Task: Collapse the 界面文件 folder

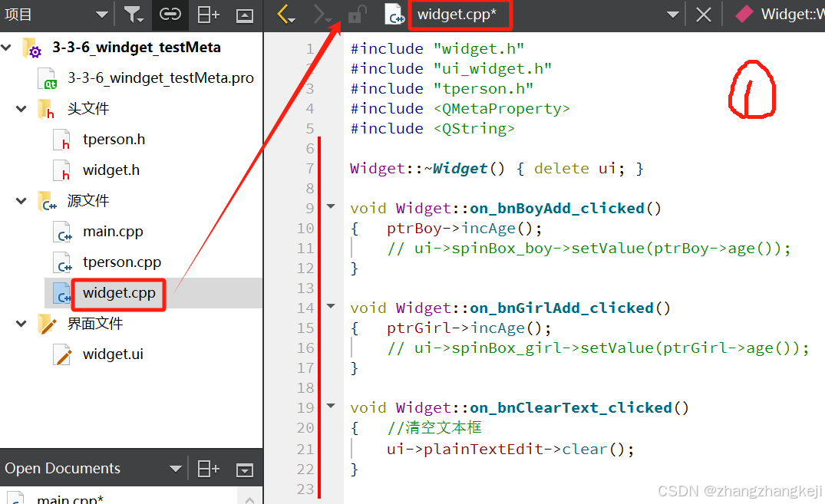Action: click(x=21, y=324)
